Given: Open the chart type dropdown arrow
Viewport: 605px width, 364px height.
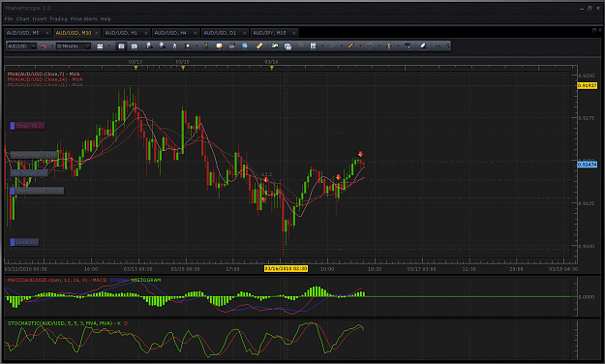Looking at the screenshot, I should pos(109,46).
